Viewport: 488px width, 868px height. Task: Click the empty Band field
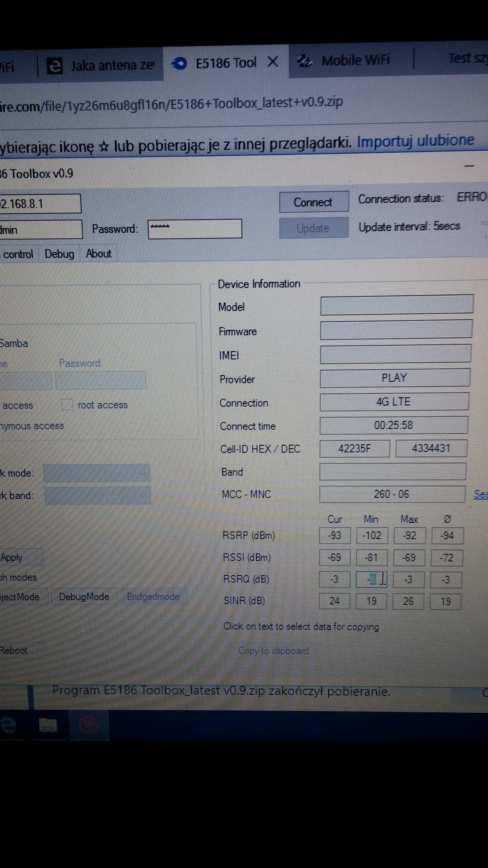tap(393, 471)
